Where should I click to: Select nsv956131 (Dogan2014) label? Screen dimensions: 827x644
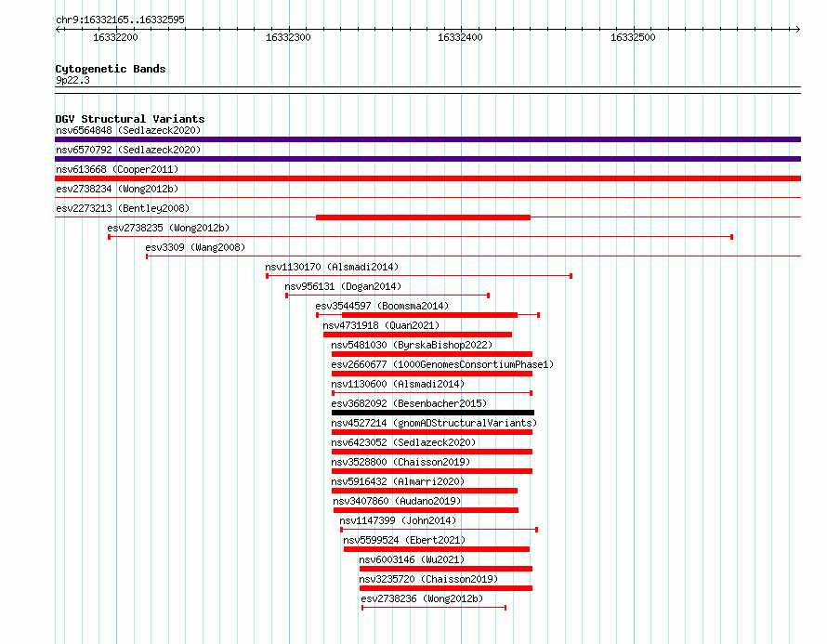click(343, 286)
